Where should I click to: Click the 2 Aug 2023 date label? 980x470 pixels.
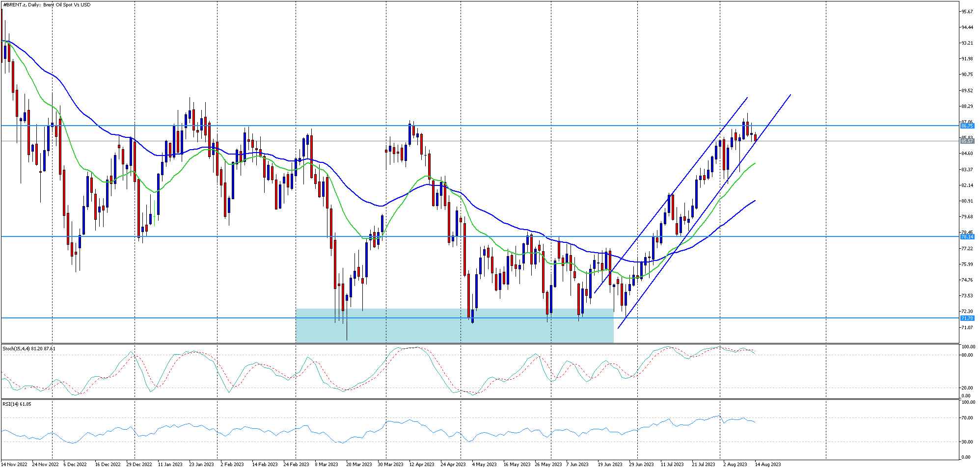pos(735,464)
